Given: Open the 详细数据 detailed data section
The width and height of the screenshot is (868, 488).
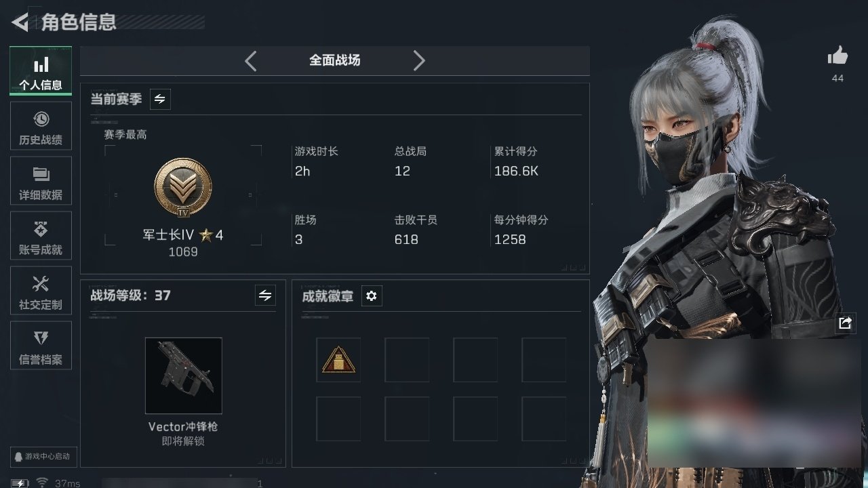Looking at the screenshot, I should [x=41, y=182].
